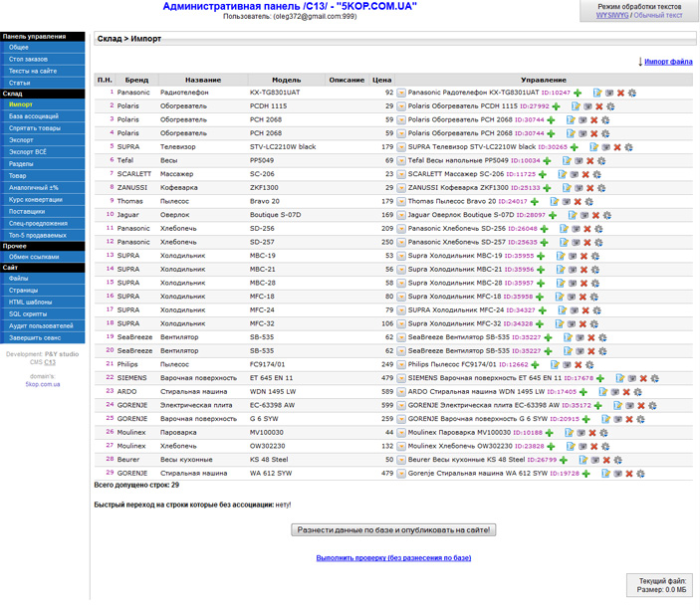Open gear icon for Gorenje WA 612 SYW row

[640, 474]
